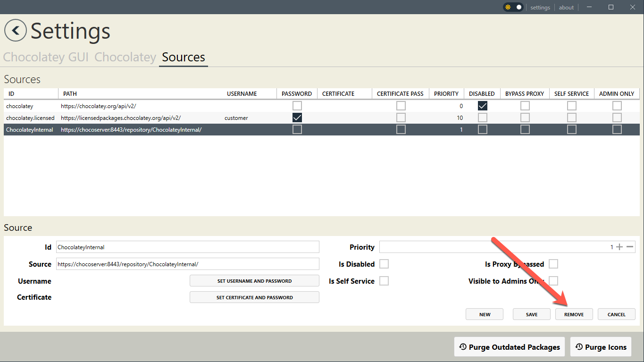Click the Purge Icons button
The image size is (644, 362).
point(601,347)
